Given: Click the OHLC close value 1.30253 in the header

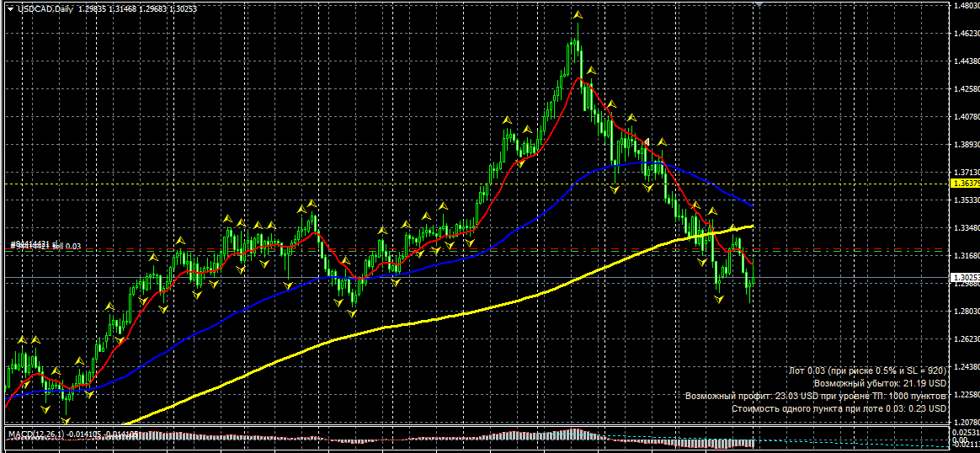Looking at the screenshot, I should pos(184,9).
